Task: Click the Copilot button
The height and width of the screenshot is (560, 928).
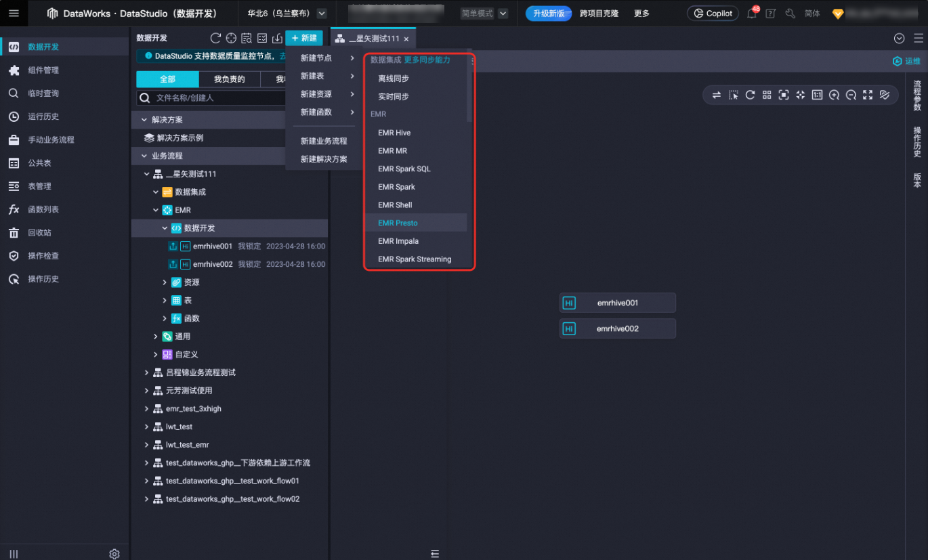Action: tap(713, 14)
